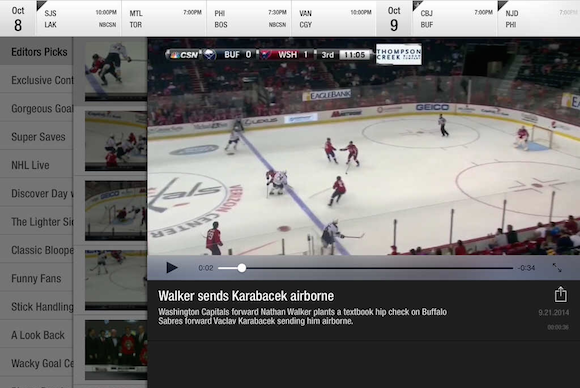The width and height of the screenshot is (580, 388).
Task: Open the SJS vs LAK game tile
Action: click(x=79, y=18)
